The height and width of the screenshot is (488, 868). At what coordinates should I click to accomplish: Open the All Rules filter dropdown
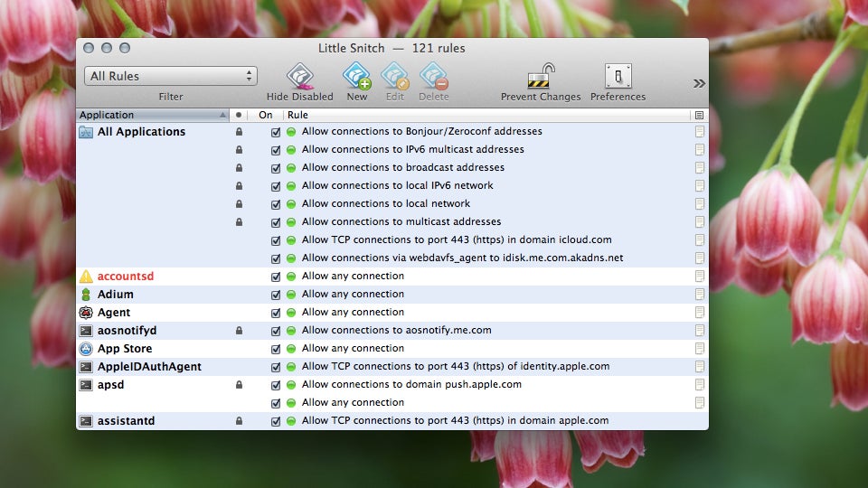point(171,76)
